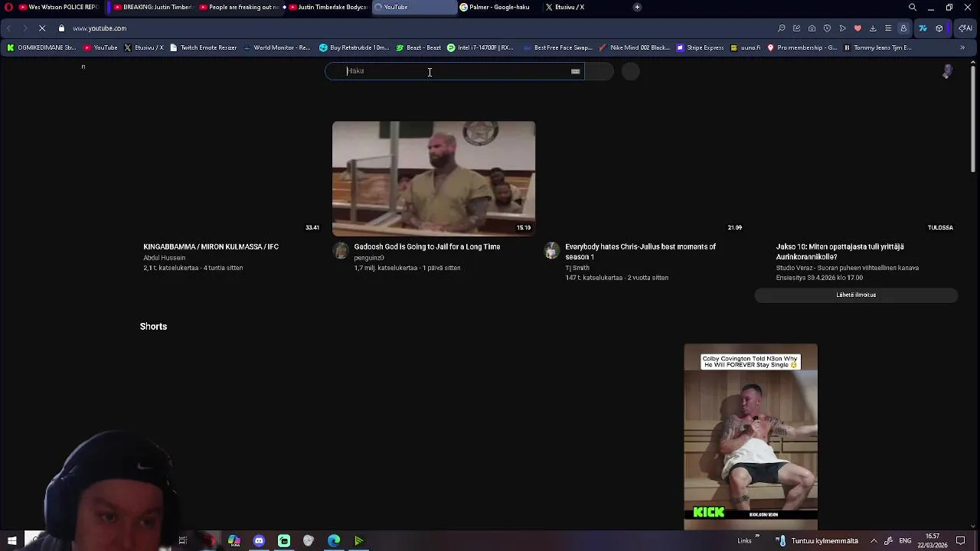Open Jakso 10 Aurinkorannikko video title
Screen dimensions: 980x551
pos(840,252)
